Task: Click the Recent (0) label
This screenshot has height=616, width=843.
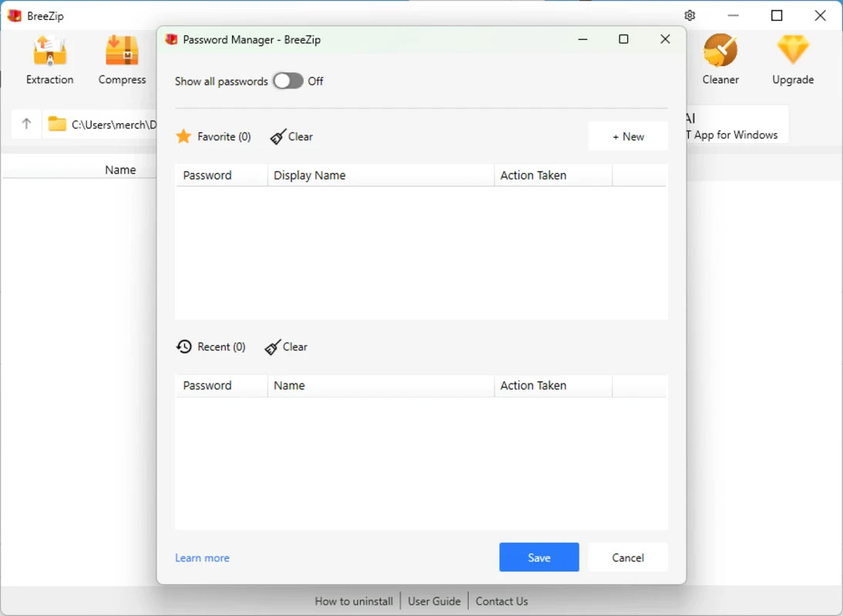Action: pos(221,347)
